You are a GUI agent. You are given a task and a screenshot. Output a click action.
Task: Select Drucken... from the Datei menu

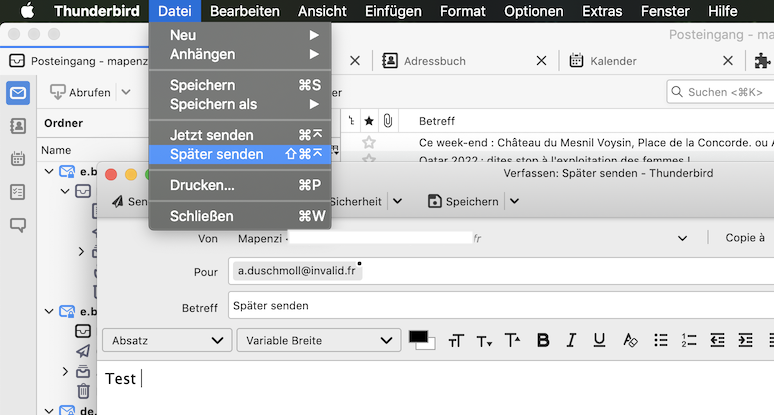(x=202, y=185)
